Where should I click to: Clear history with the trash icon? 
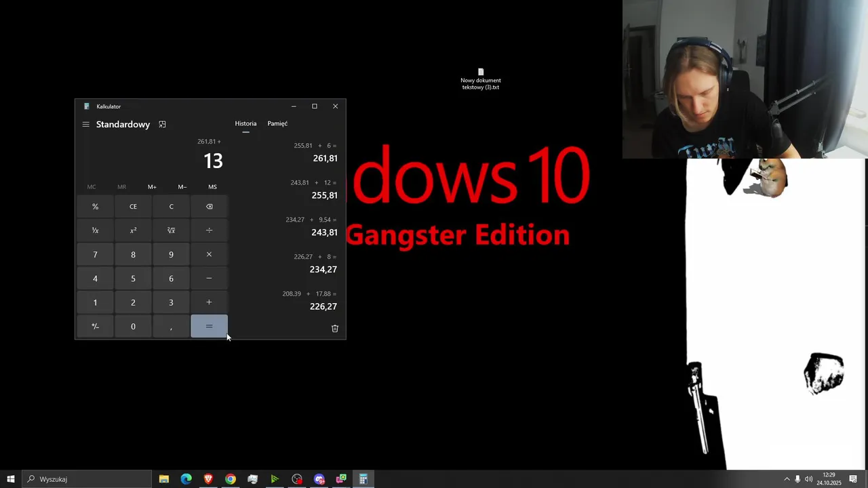(x=335, y=328)
